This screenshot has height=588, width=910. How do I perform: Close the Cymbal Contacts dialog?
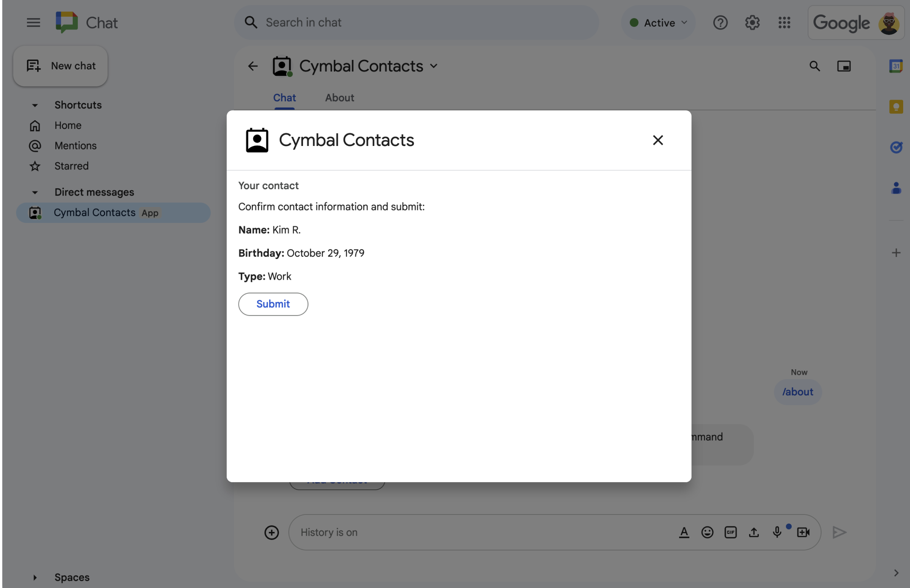[x=656, y=141]
